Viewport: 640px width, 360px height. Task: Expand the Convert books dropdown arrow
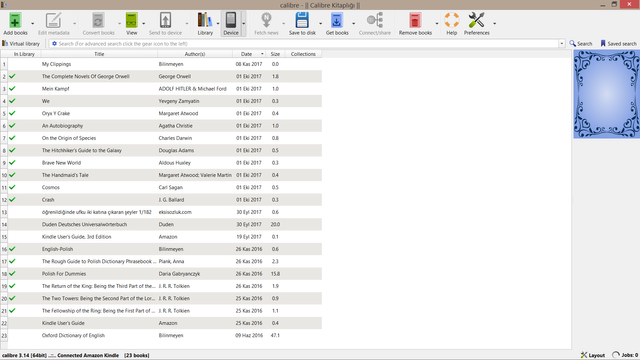(120, 24)
